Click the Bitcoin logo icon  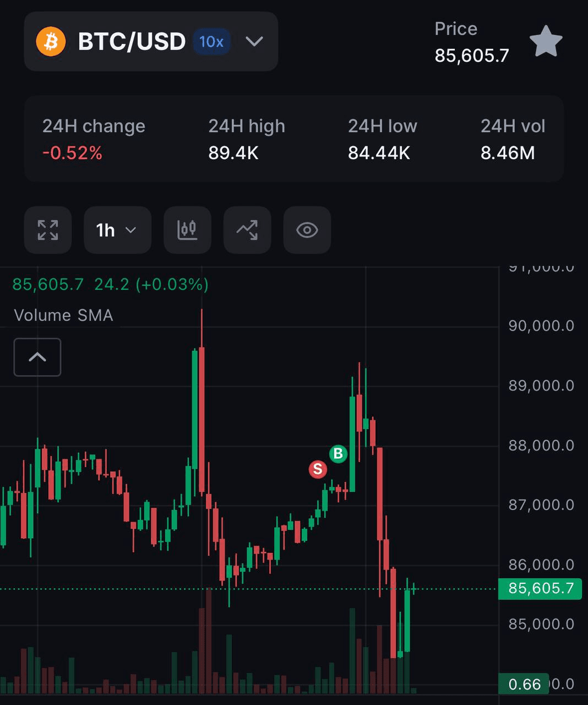(50, 41)
